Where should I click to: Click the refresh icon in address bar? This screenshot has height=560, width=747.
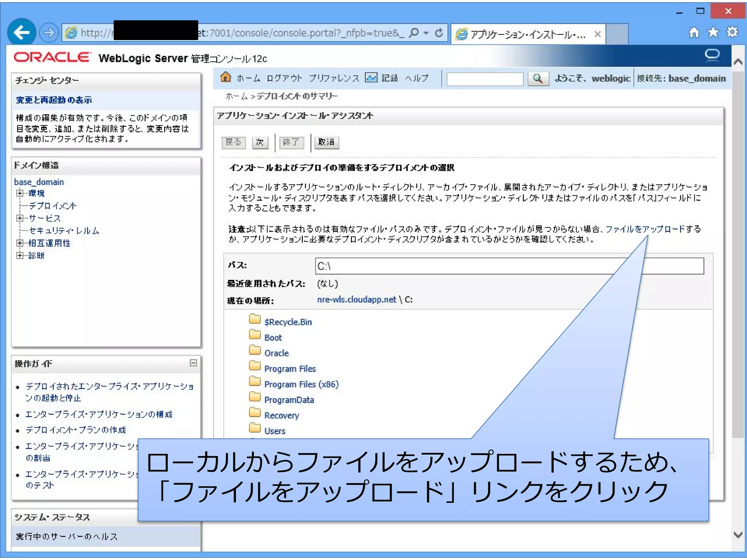439,33
